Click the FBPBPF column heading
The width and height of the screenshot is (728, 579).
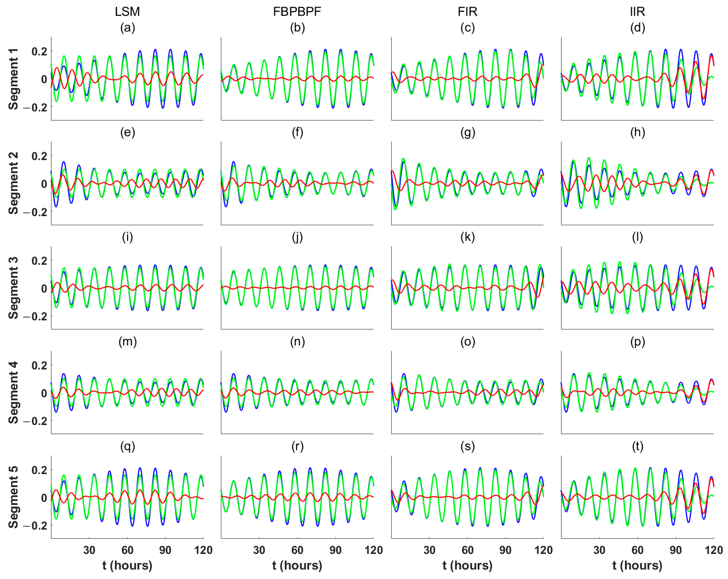297,12
